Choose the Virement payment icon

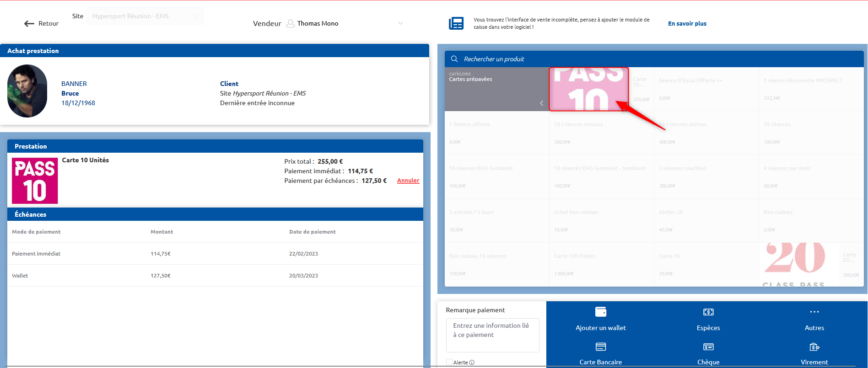coord(814,347)
